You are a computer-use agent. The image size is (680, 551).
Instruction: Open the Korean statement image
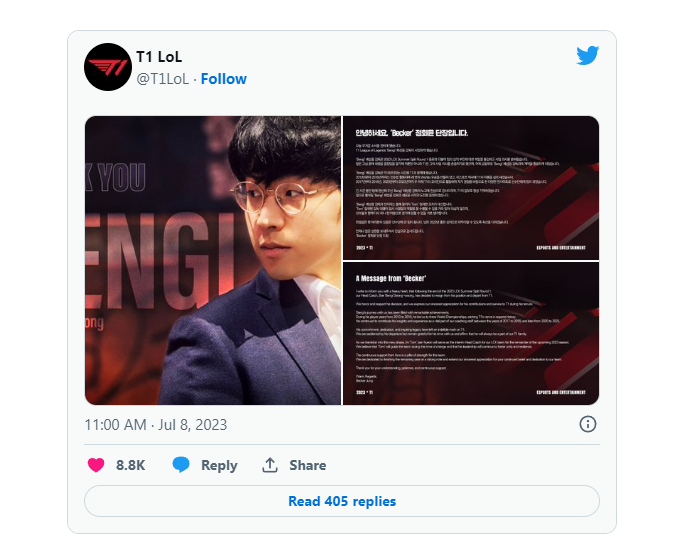tap(471, 188)
